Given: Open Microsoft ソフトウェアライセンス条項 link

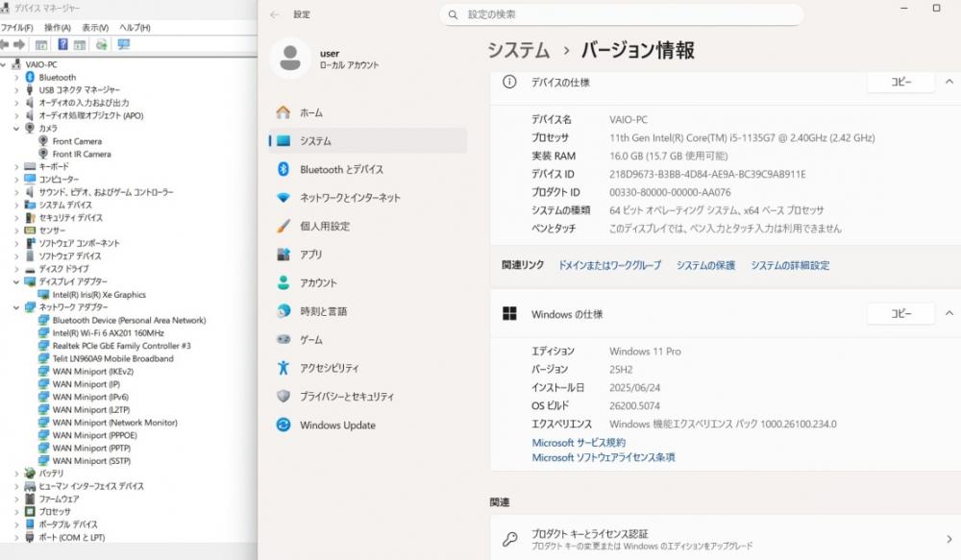Looking at the screenshot, I should coord(604,457).
